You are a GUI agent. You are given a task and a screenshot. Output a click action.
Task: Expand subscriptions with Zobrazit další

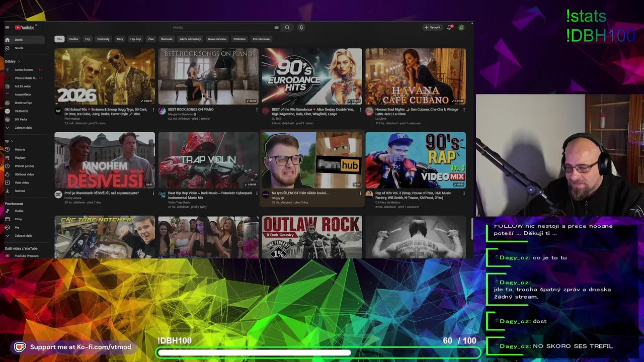coord(25,128)
